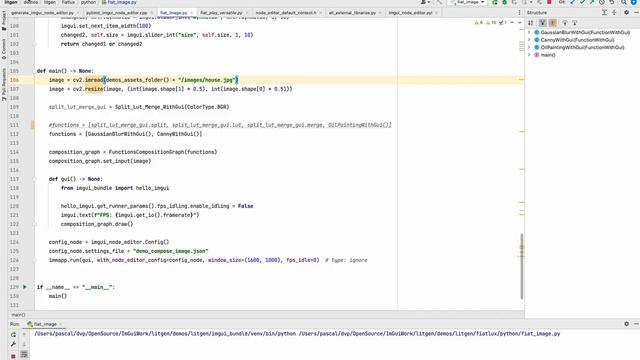Open the run settings wrench icon
The image size is (640, 360).
(x=13, y=344)
